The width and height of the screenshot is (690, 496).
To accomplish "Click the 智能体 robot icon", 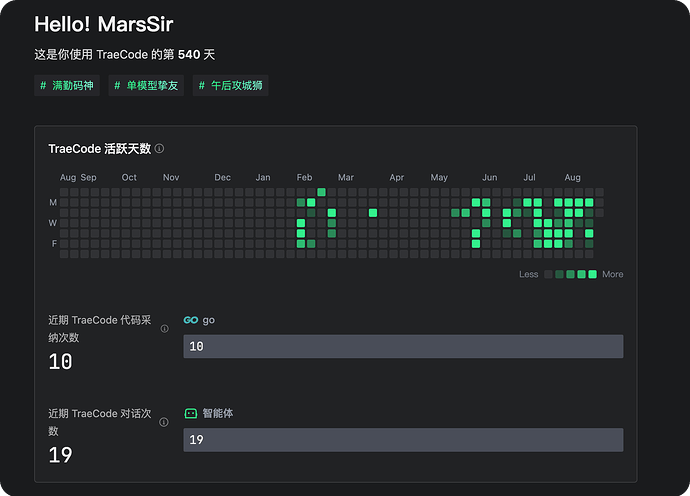I will point(191,413).
